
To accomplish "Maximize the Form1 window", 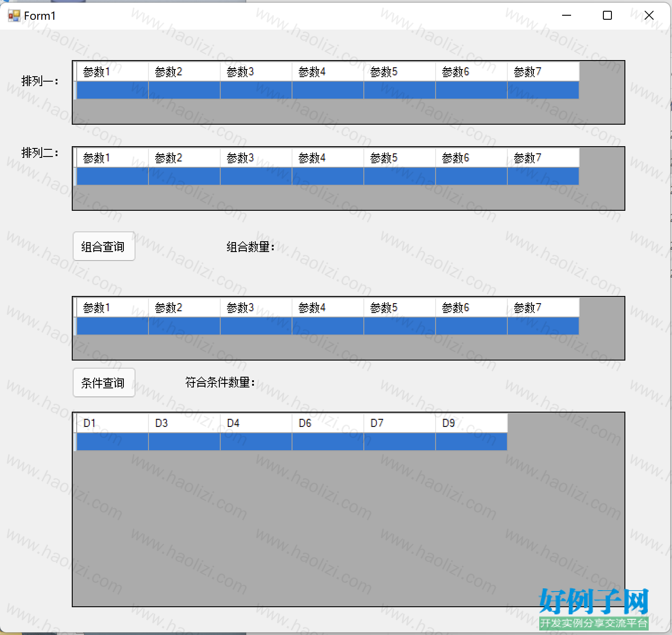I will tap(607, 15).
